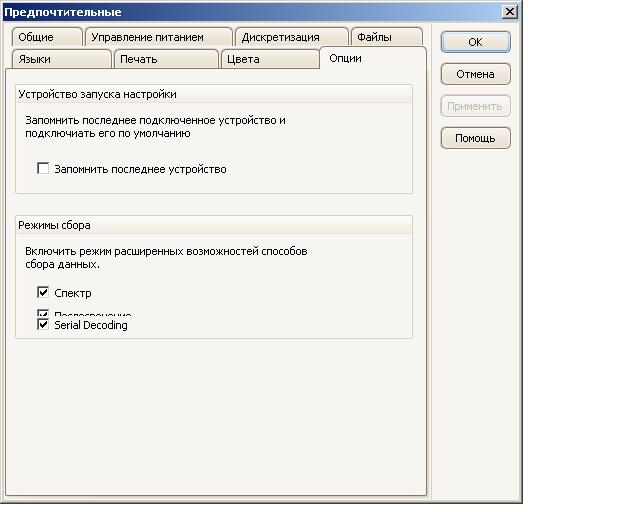Click the Режимы сбора group header

click(214, 225)
